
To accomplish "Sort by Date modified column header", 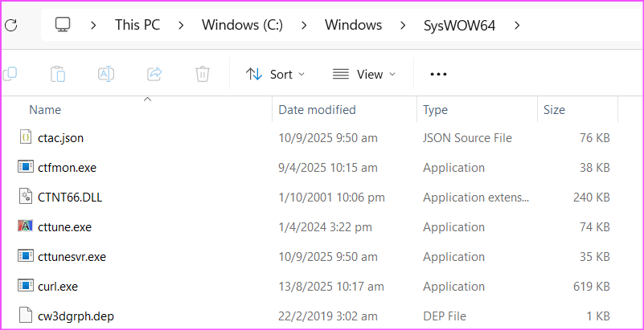I will coord(317,110).
